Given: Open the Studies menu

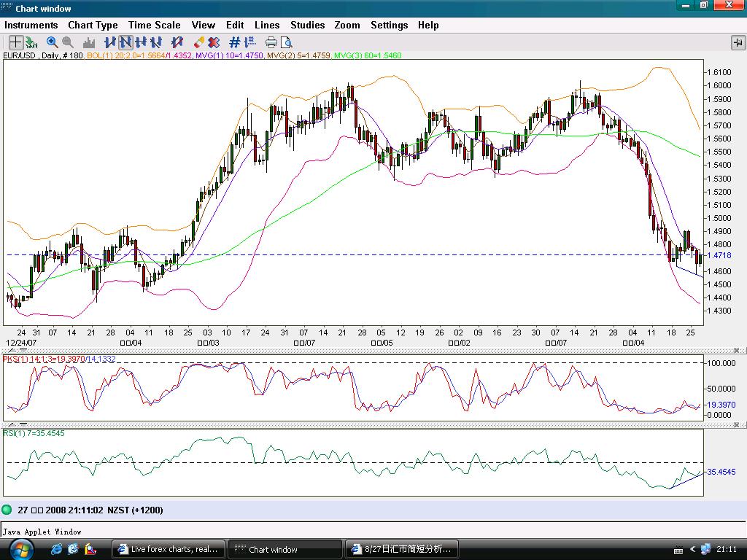Looking at the screenshot, I should tap(307, 25).
